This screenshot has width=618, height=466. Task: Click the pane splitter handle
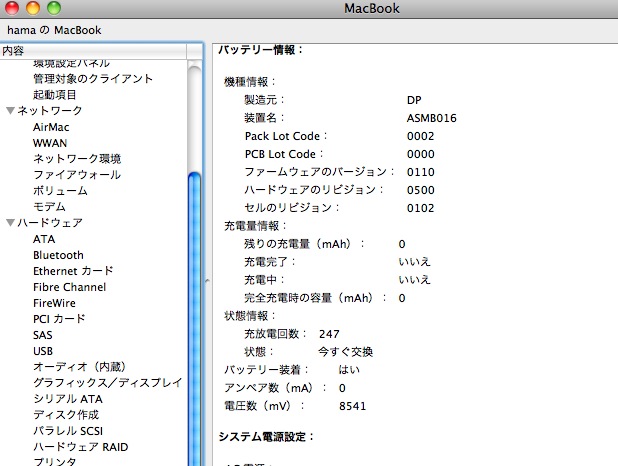(x=207, y=281)
